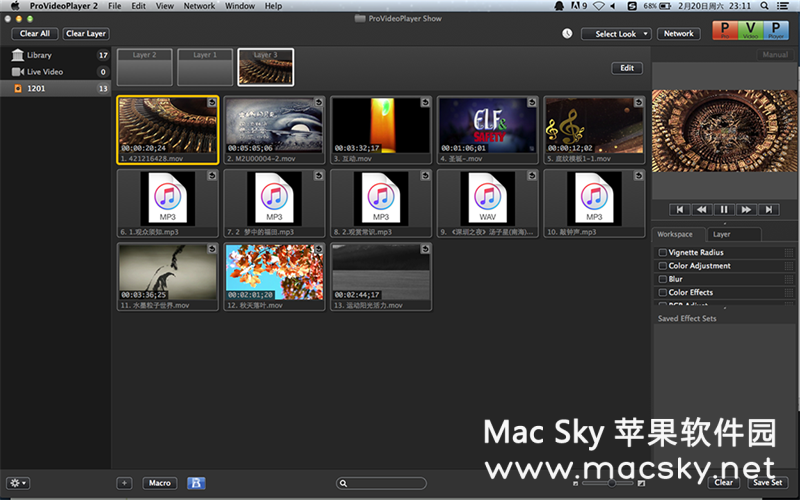The height and width of the screenshot is (500, 800).
Task: Skip to previous clip in preview
Action: point(680,209)
